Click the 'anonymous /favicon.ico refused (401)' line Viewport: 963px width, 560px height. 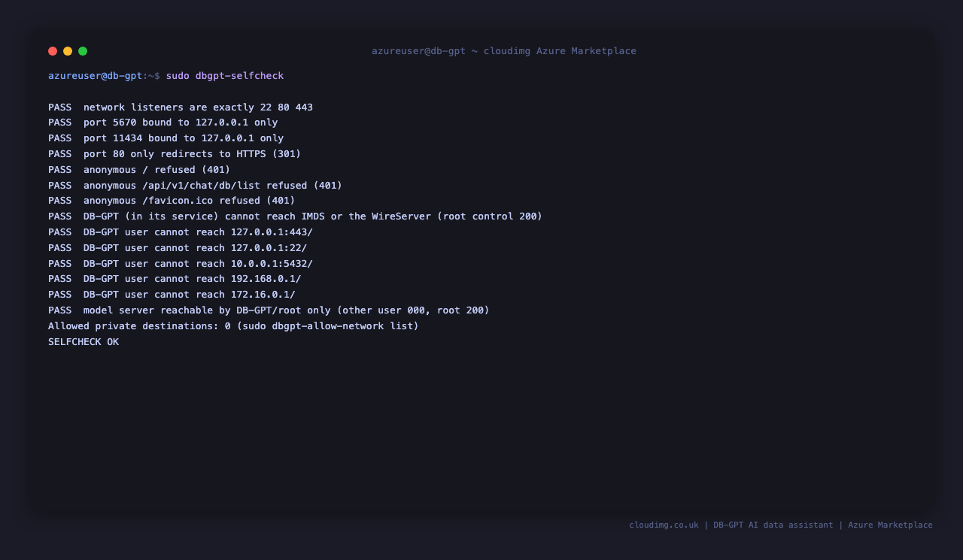coord(172,201)
